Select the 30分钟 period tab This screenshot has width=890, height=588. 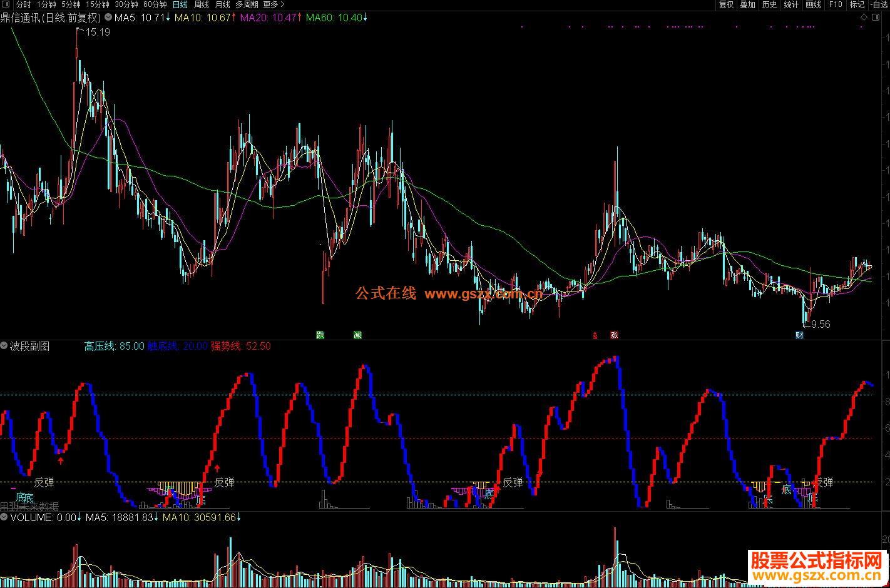coord(126,4)
